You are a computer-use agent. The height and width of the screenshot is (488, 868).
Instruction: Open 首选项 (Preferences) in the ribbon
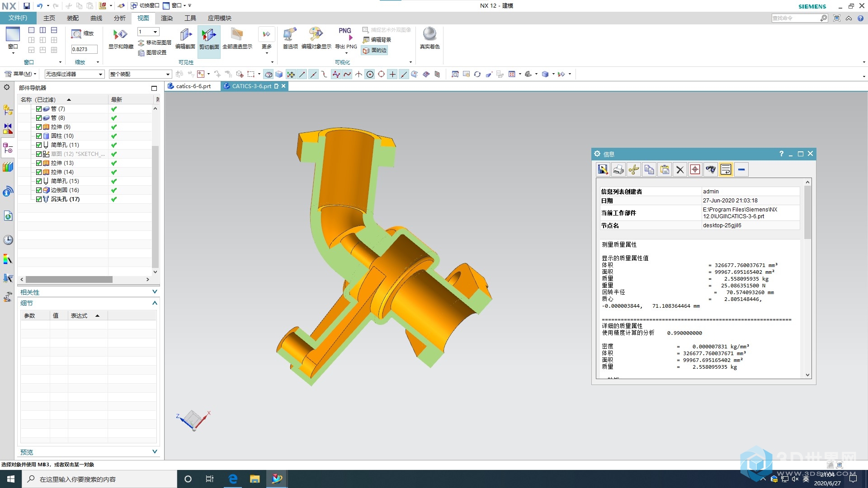[x=290, y=35]
